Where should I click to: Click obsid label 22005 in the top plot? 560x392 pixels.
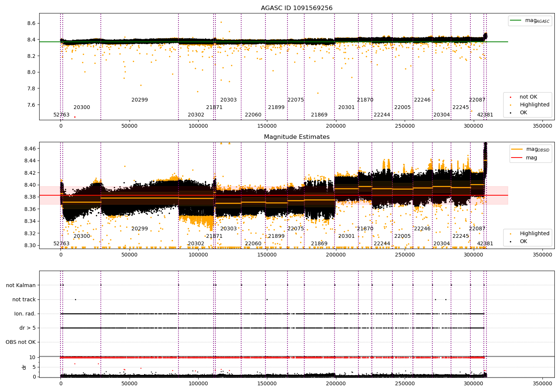(x=402, y=108)
